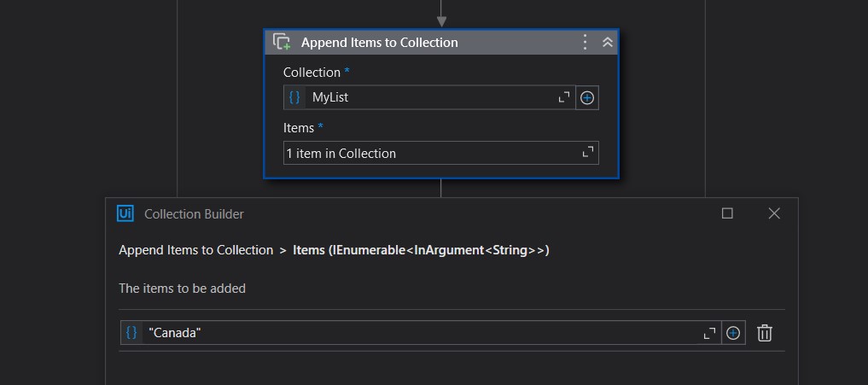
Task: Open the 1 item in Collection field
Action: click(440, 153)
